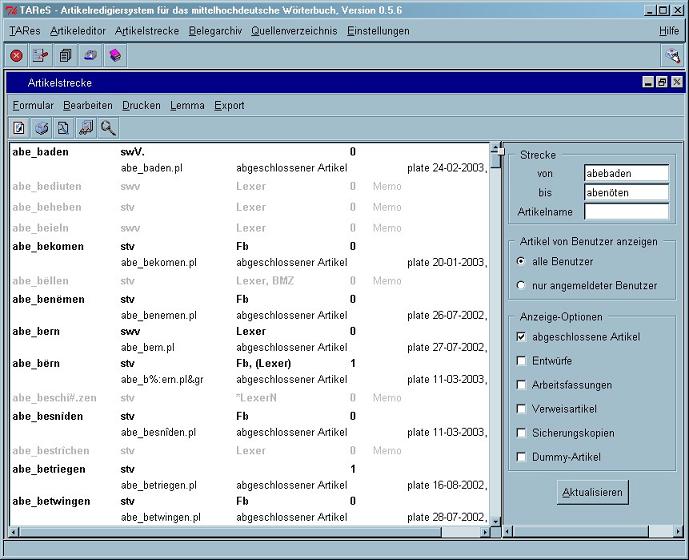Click the Aktualisieren button
Viewport: 689px width, 560px height.
pyautogui.click(x=592, y=492)
